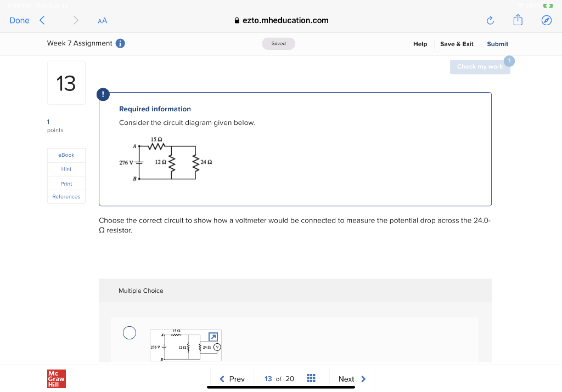The image size is (562, 392).
Task: Tap the back chevron next to Done
Action: (x=42, y=20)
